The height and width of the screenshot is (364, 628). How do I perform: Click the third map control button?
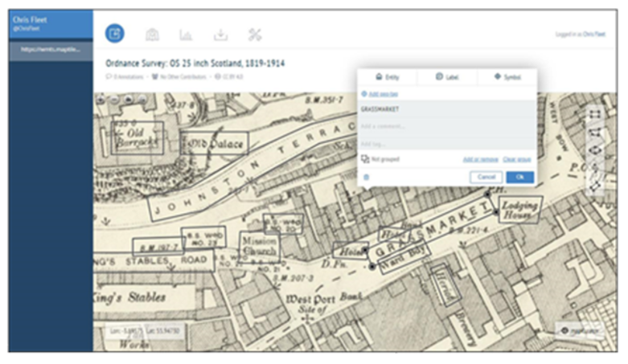tap(128, 100)
